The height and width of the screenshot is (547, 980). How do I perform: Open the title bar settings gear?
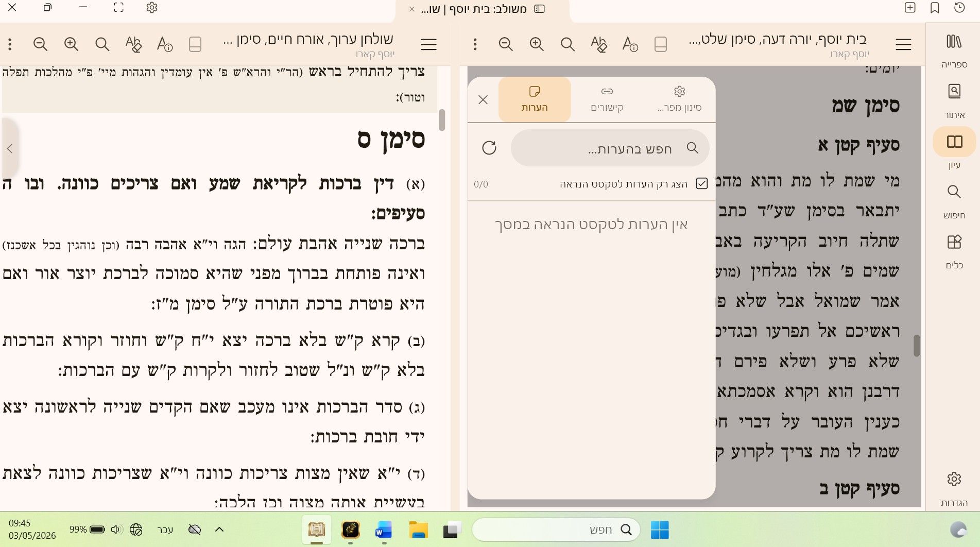tap(151, 8)
